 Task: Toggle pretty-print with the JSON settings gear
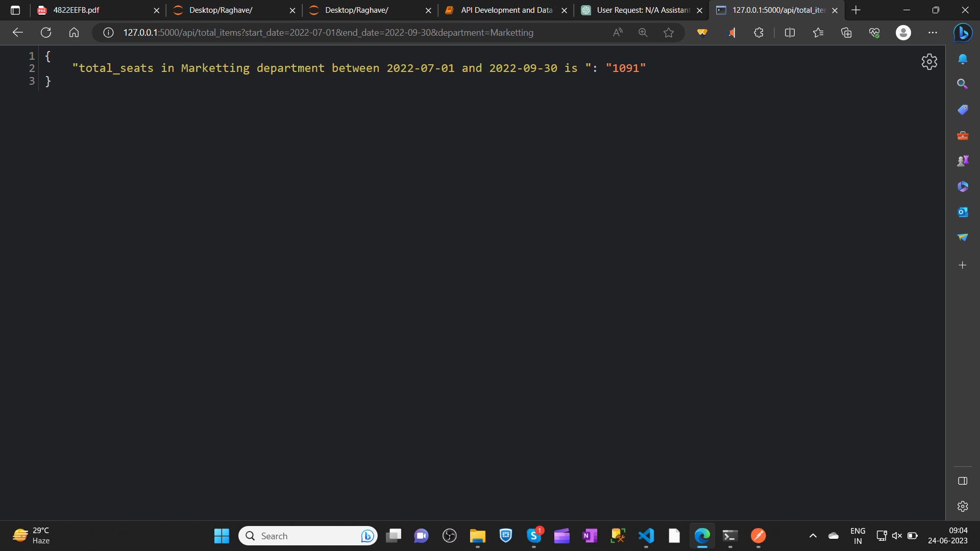click(929, 62)
